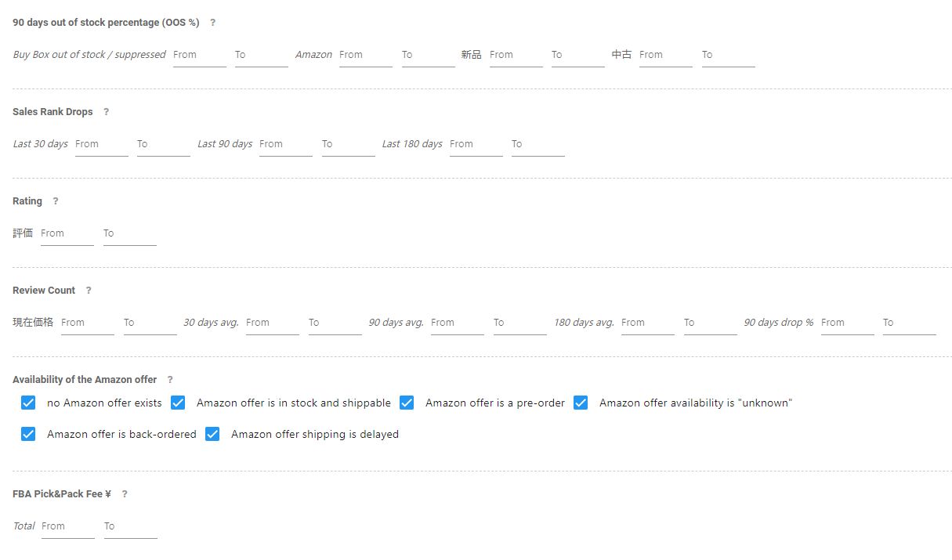Image resolution: width=952 pixels, height=560 pixels.
Task: Click Rating 評価 To field
Action: 130,233
